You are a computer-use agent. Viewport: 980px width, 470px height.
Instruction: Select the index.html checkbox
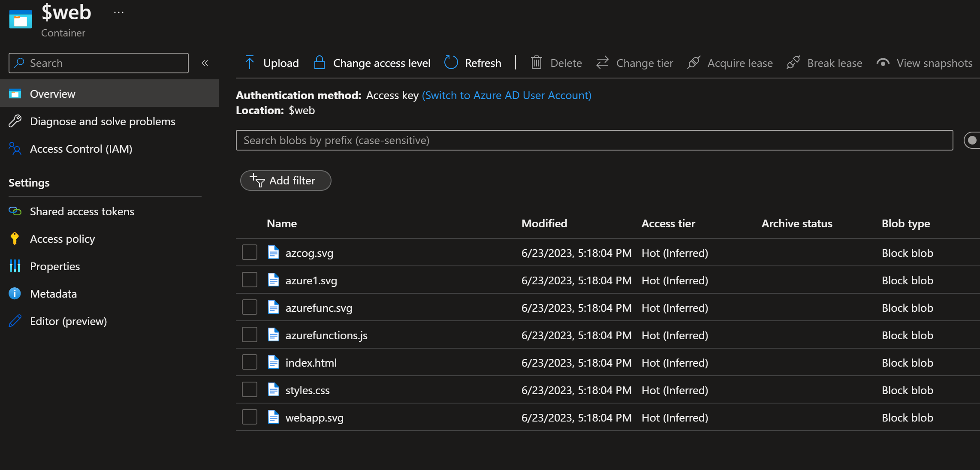[250, 362]
